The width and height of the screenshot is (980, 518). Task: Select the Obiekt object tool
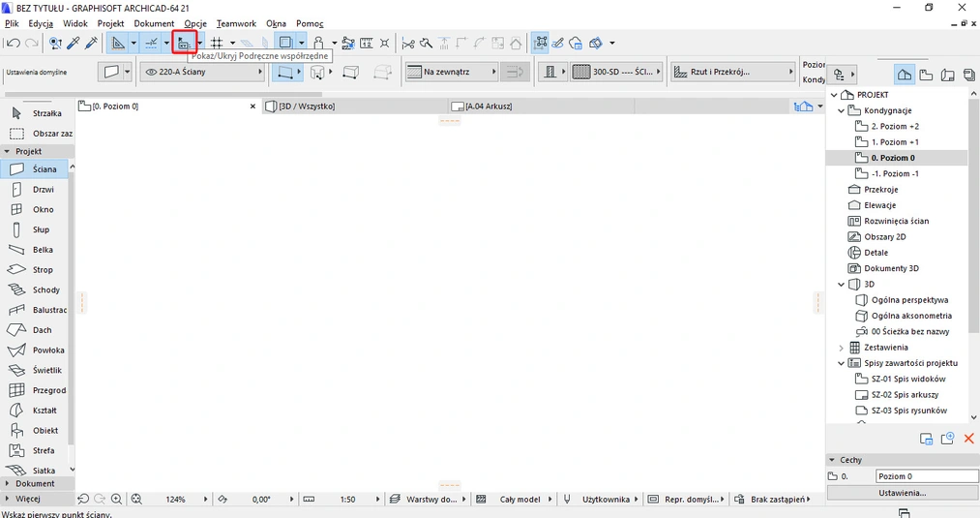coord(35,431)
